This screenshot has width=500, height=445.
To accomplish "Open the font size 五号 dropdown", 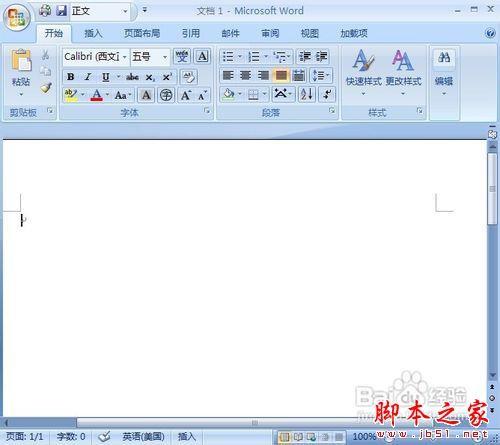I will [x=165, y=57].
